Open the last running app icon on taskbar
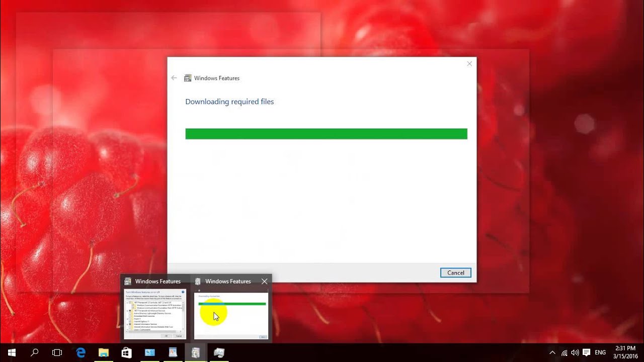644x362 pixels. pos(219,353)
